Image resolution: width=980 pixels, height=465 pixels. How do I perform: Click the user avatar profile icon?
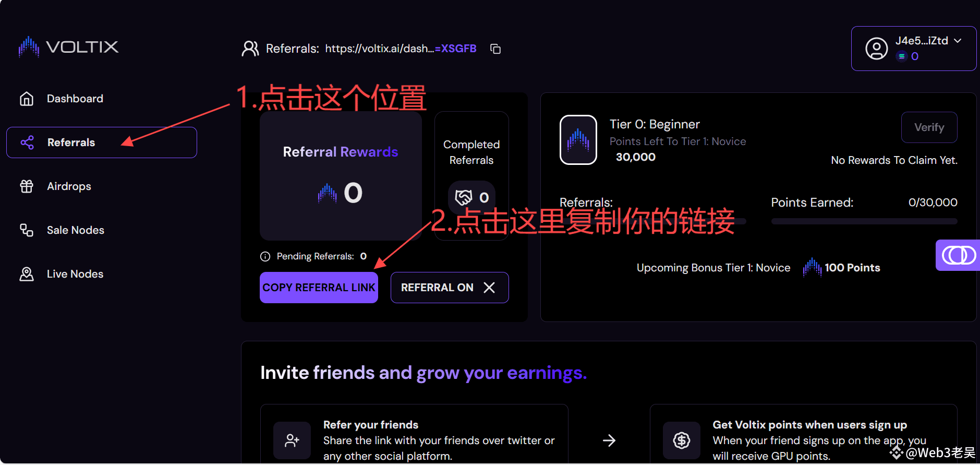pyautogui.click(x=877, y=49)
